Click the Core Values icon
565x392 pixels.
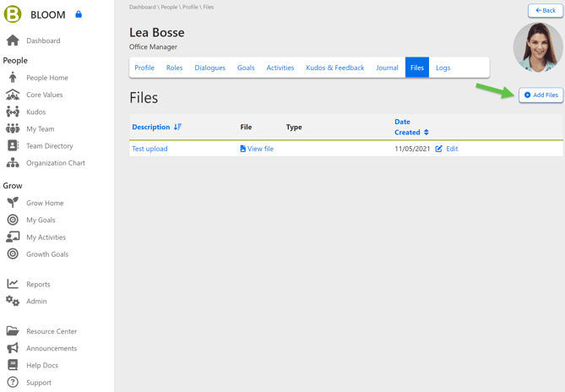click(x=13, y=95)
